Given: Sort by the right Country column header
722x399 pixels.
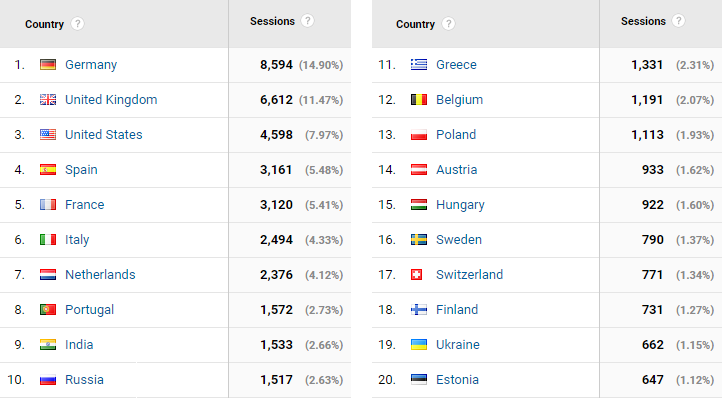Looking at the screenshot, I should [415, 24].
